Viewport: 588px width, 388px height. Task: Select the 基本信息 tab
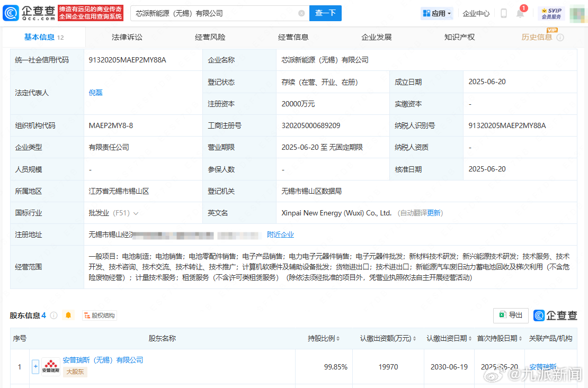click(44, 37)
